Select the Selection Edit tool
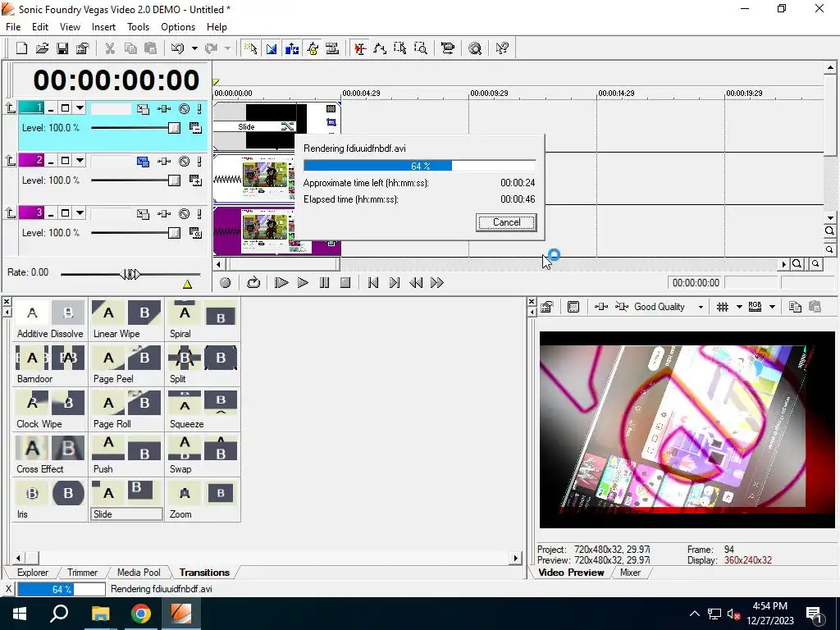Screen dimensions: 840x630 point(400,48)
